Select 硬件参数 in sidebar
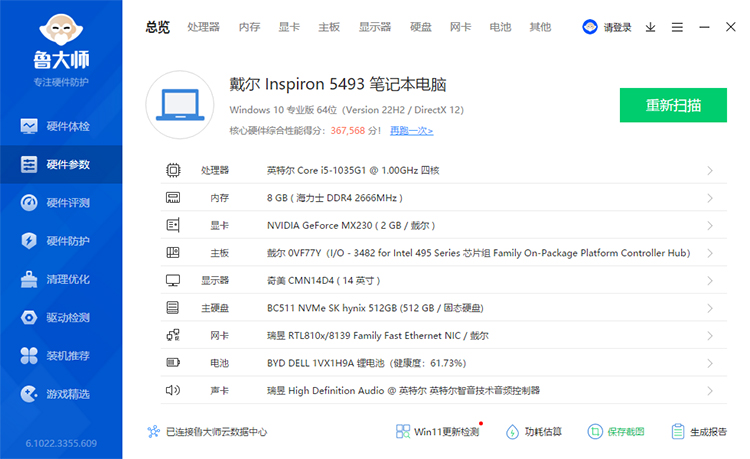Image resolution: width=750 pixels, height=459 pixels. 61,164
